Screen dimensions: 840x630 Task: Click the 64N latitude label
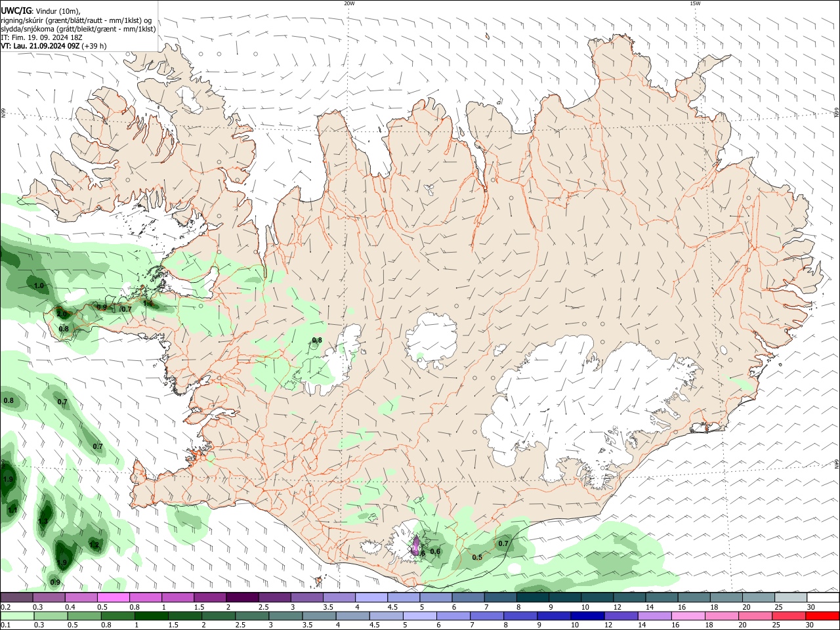point(837,464)
